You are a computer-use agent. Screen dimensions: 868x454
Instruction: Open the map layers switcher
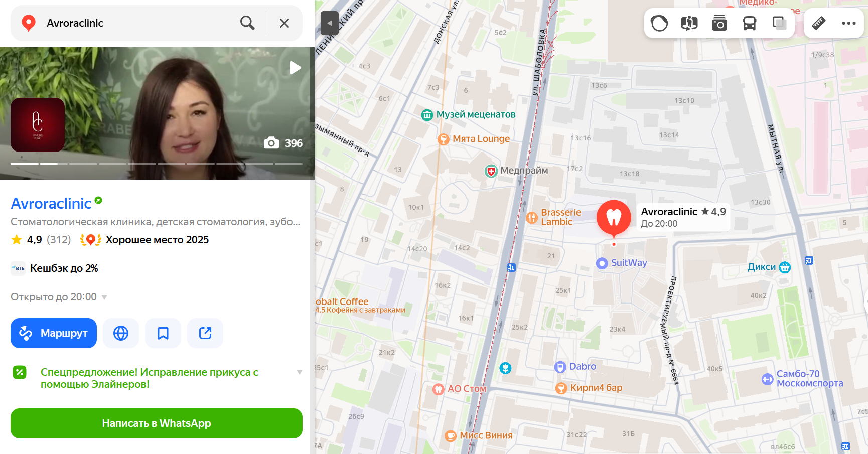click(x=779, y=23)
